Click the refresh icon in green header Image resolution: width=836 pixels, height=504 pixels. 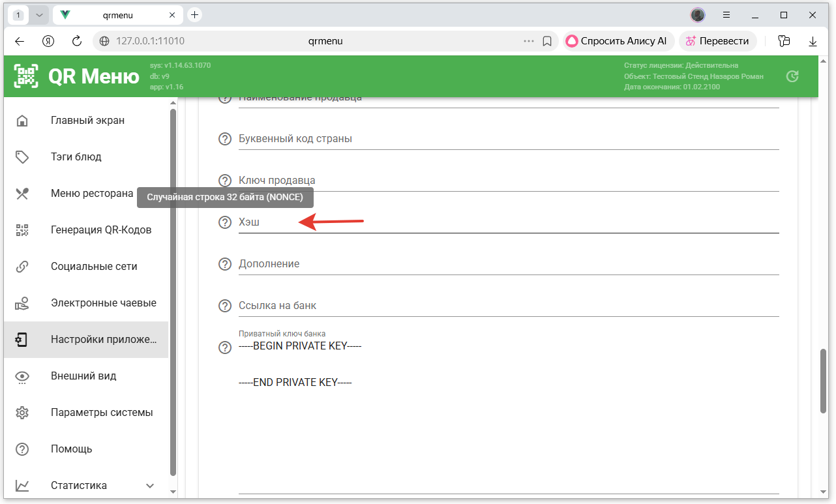click(792, 76)
